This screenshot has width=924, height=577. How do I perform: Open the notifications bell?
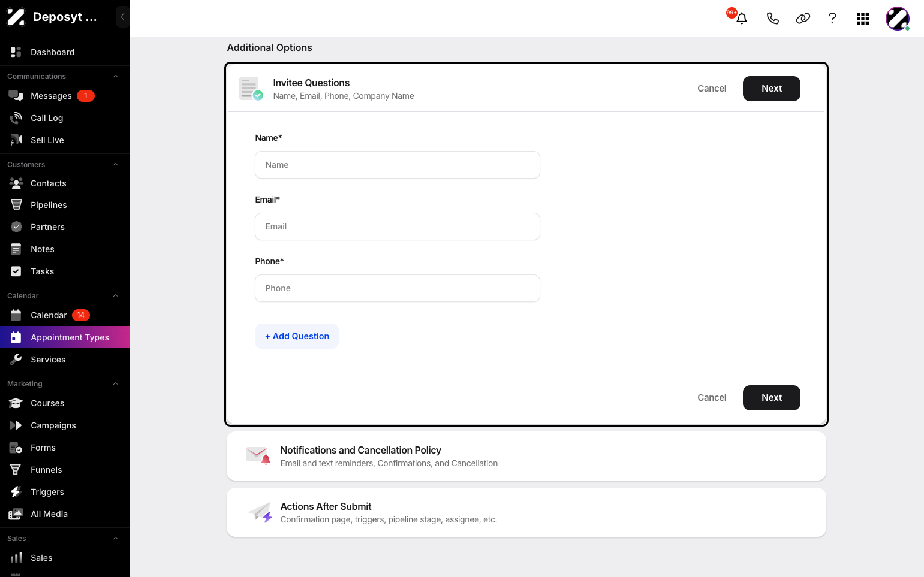click(742, 19)
